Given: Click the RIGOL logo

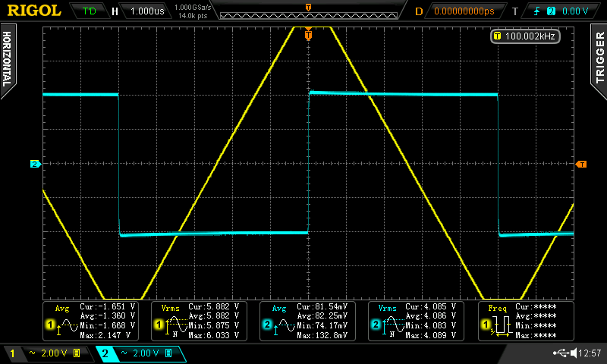Looking at the screenshot, I should [x=33, y=11].
